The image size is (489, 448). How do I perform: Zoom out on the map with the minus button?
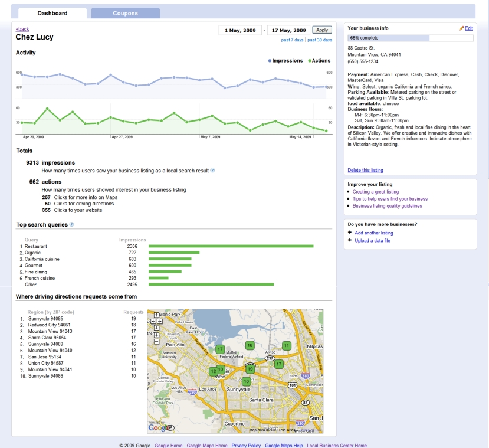[x=156, y=342]
